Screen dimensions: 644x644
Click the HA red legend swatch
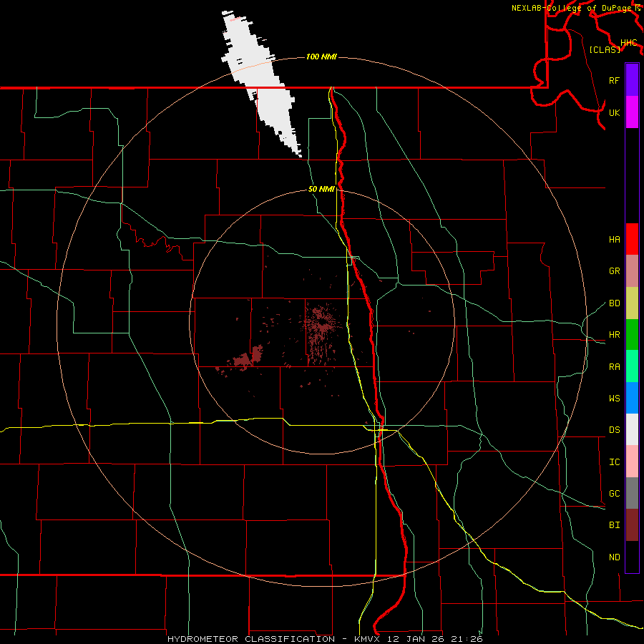click(632, 239)
